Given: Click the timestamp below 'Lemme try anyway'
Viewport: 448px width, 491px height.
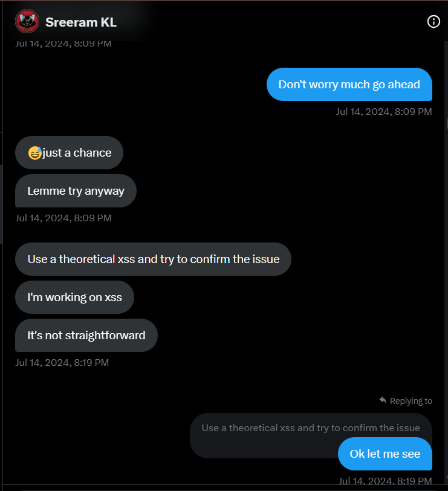Looking at the screenshot, I should [x=63, y=218].
